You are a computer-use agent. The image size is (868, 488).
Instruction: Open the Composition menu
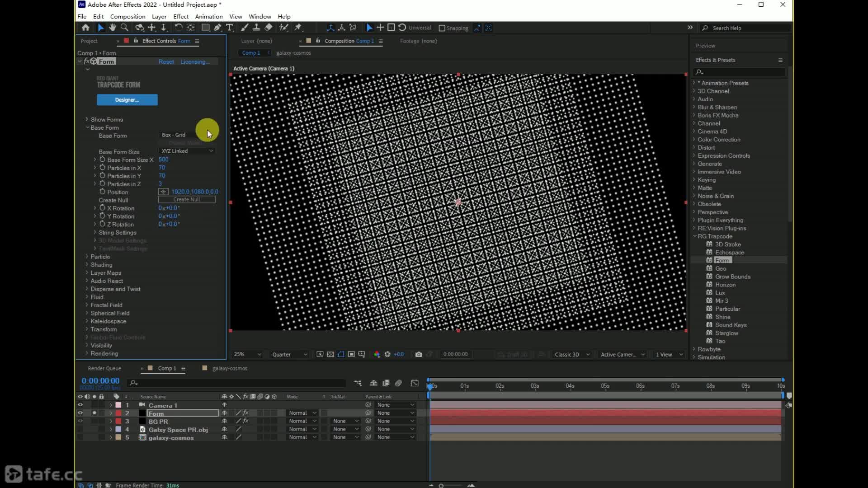[x=127, y=16]
